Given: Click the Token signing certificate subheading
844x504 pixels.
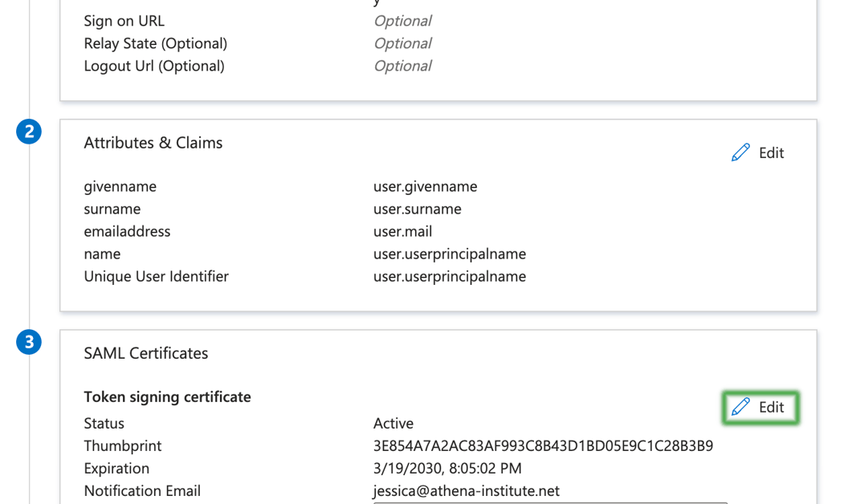Looking at the screenshot, I should tap(167, 396).
